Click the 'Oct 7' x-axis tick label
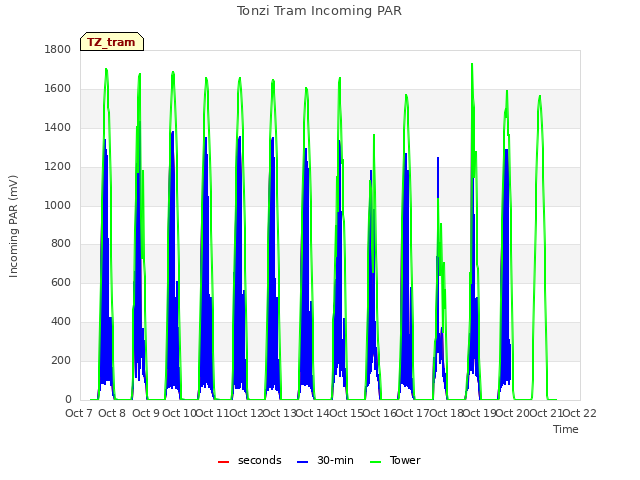This screenshot has width=640, height=480. (x=79, y=413)
